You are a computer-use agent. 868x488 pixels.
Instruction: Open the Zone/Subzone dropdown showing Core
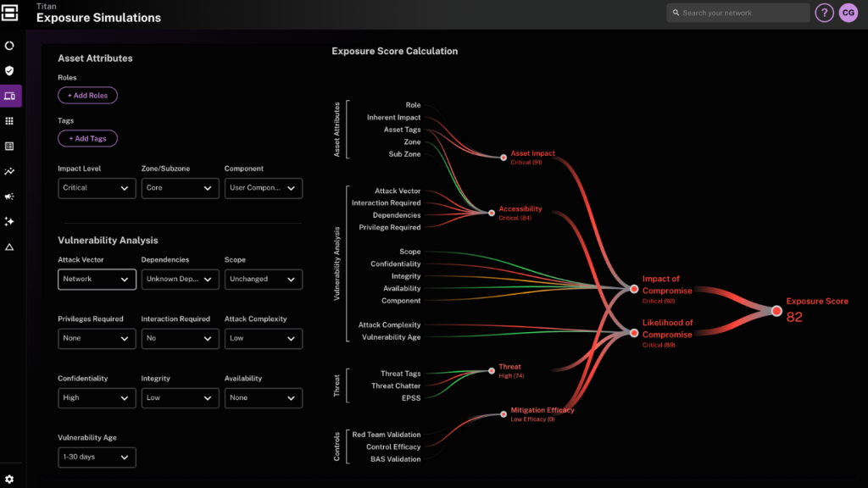coord(180,187)
